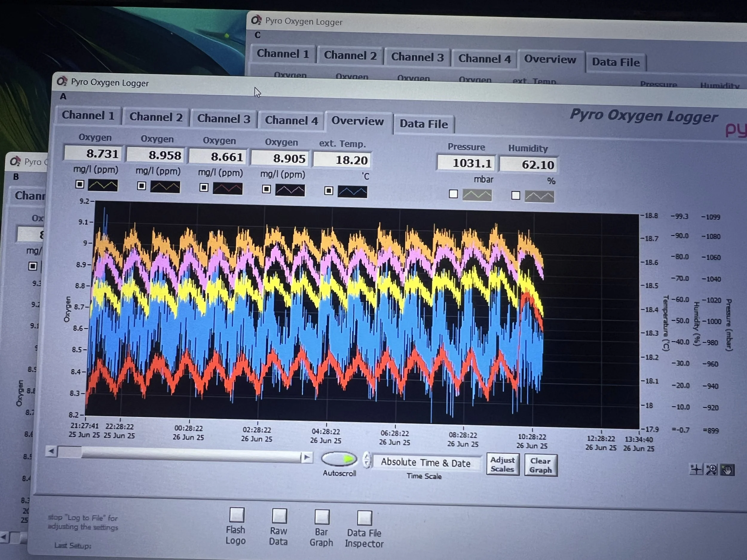Click the right arrow of the graph scrollbar
The width and height of the screenshot is (747, 560).
tap(307, 457)
